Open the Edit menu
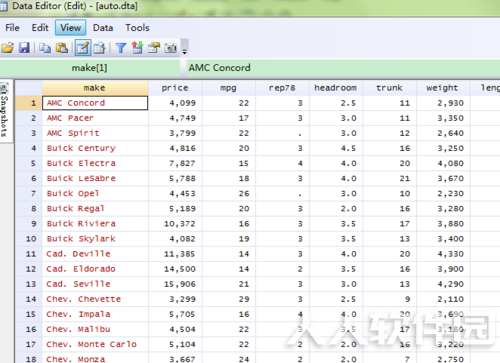The width and height of the screenshot is (500, 363). (x=40, y=27)
